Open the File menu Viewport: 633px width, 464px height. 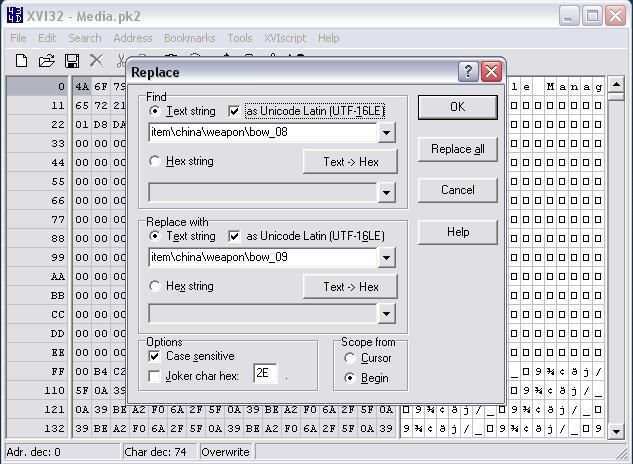(x=18, y=38)
